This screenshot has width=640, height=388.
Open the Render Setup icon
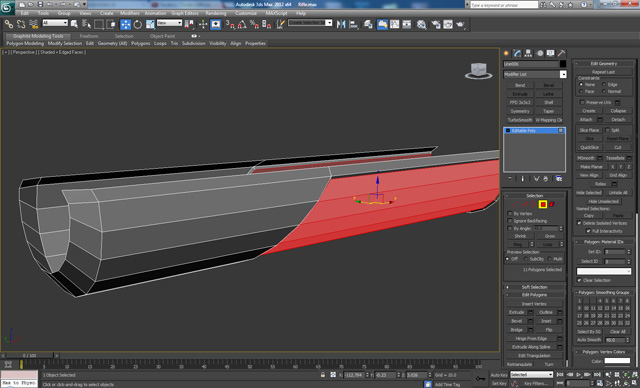pos(436,24)
